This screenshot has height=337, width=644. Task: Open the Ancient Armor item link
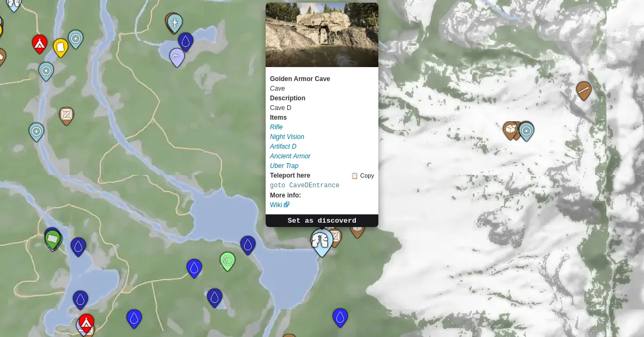point(290,156)
